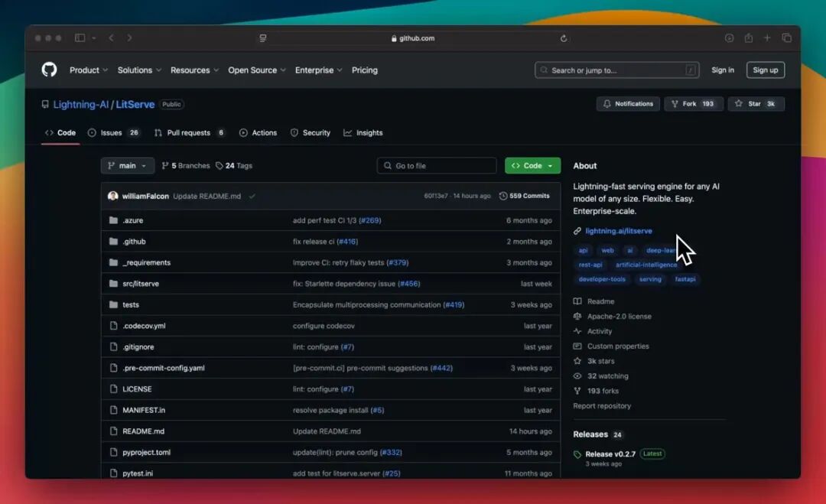Click the commit status checkmark icon
This screenshot has width=826, height=504.
pyautogui.click(x=252, y=196)
